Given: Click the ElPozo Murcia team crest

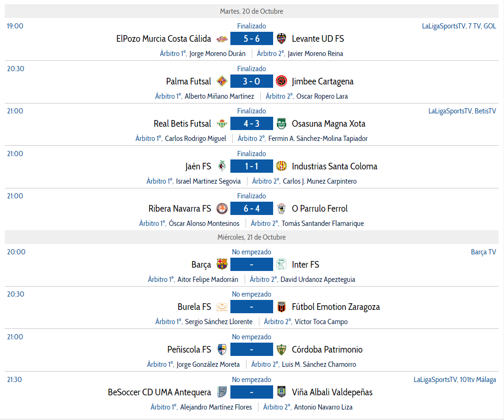Looking at the screenshot, I should 222,39.
